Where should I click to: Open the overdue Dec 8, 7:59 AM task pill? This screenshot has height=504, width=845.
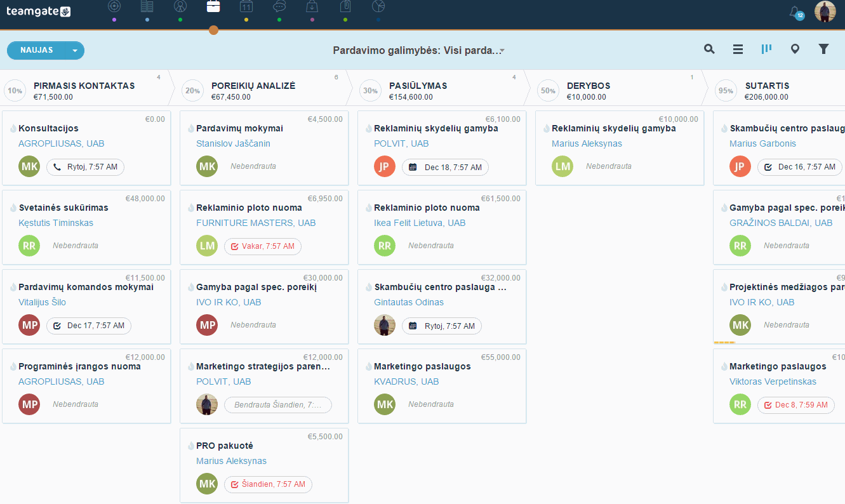click(x=795, y=405)
